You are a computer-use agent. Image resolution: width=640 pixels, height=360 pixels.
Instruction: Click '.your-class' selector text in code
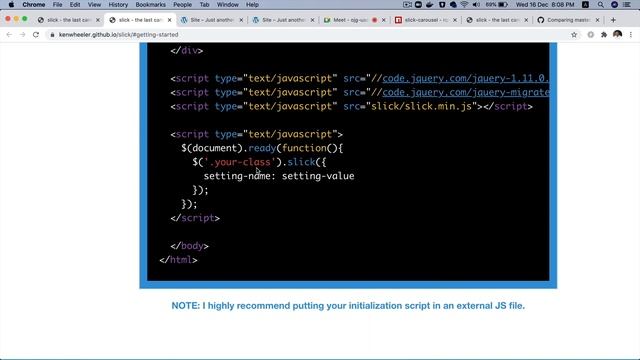(x=240, y=162)
